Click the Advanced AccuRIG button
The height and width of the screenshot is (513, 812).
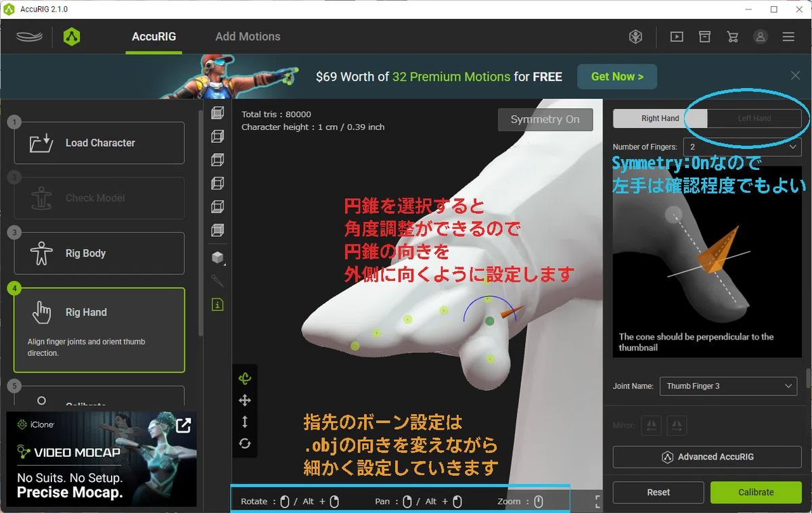pos(707,457)
